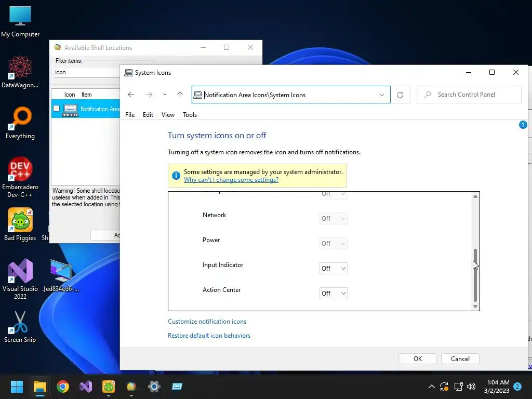The image size is (532, 399).
Task: Click scrollbar down arrow in icon list
Action: [x=475, y=307]
